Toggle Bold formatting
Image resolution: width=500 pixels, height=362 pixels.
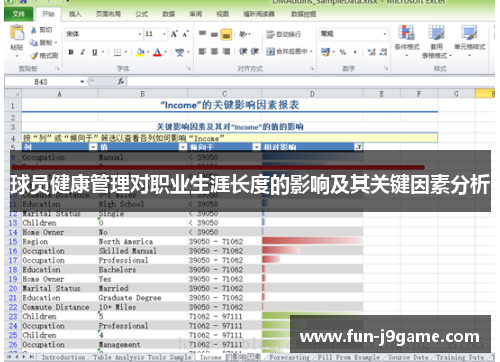[x=71, y=52]
